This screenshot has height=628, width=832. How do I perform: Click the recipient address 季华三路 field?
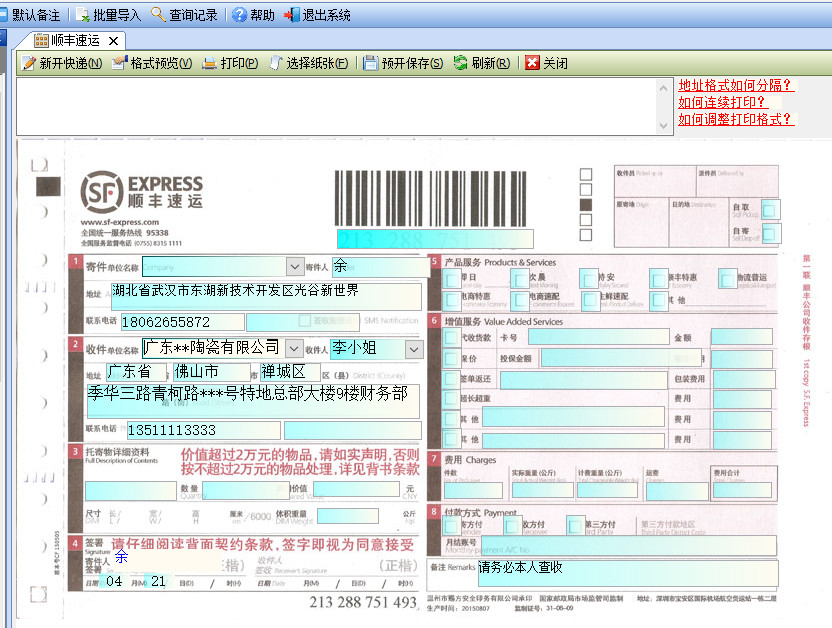(x=253, y=401)
